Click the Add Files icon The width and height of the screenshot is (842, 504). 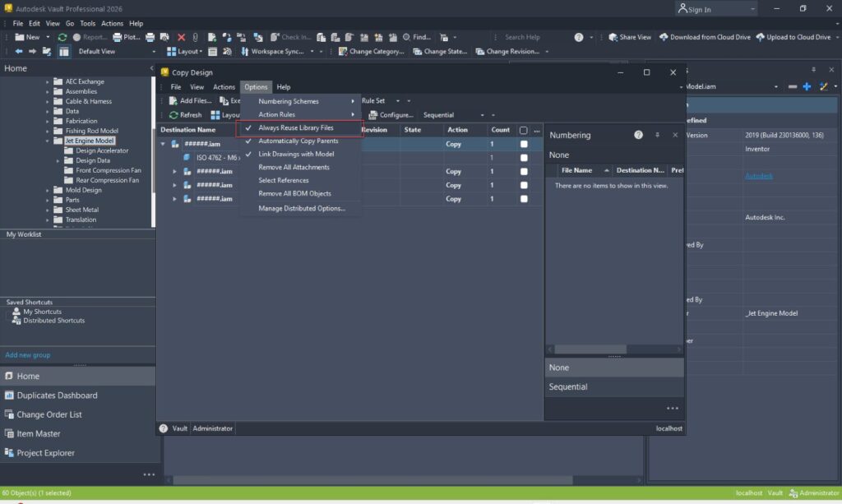[x=173, y=101]
